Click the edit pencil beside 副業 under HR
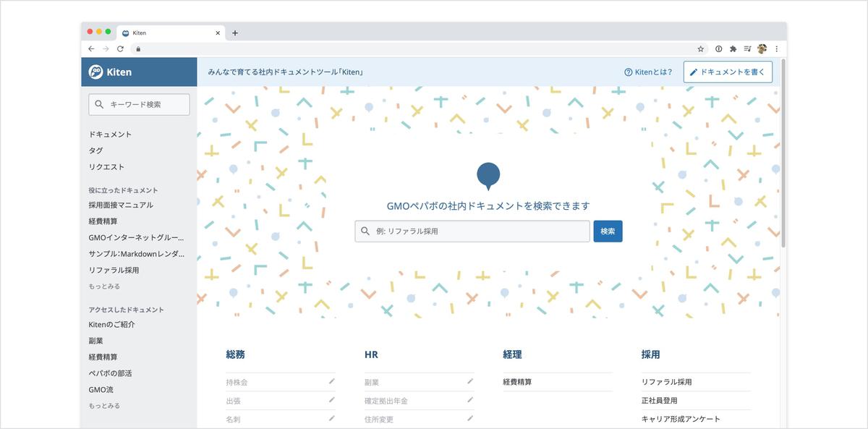The height and width of the screenshot is (429, 868). coord(471,381)
